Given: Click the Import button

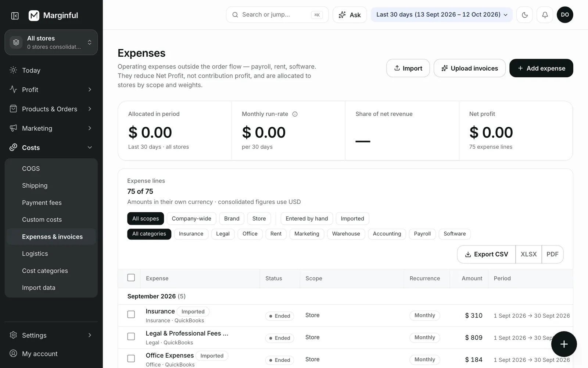Looking at the screenshot, I should point(408,68).
